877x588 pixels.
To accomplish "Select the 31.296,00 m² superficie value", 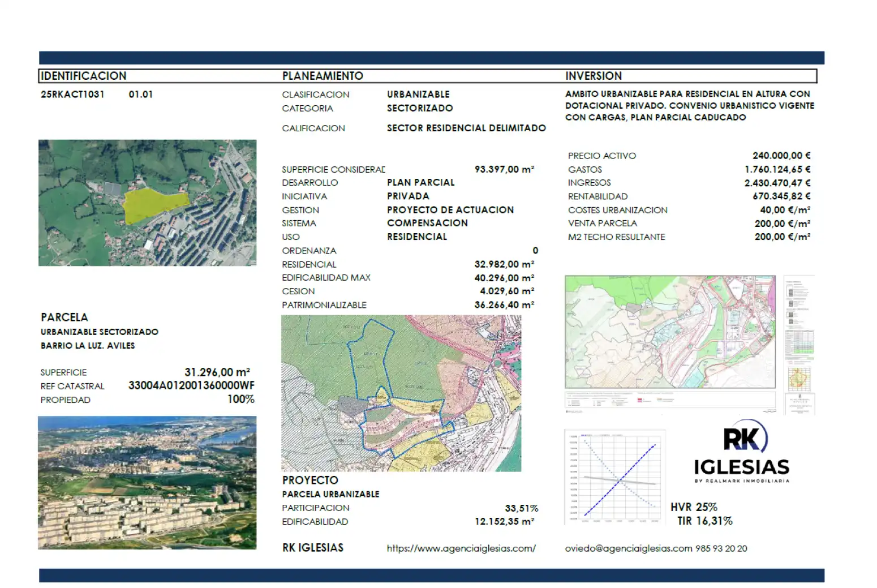I will coord(217,372).
